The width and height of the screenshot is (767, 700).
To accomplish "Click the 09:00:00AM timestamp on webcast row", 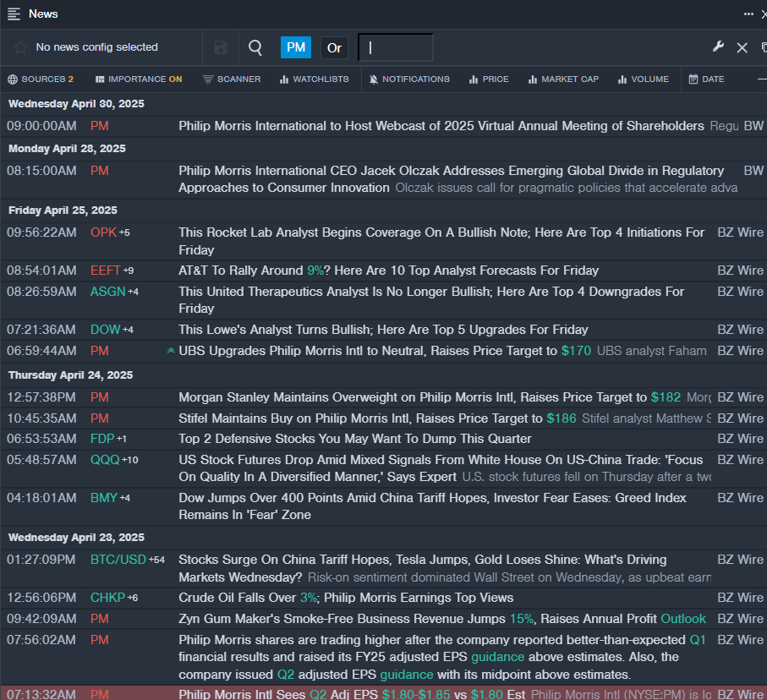I will pos(41,126).
